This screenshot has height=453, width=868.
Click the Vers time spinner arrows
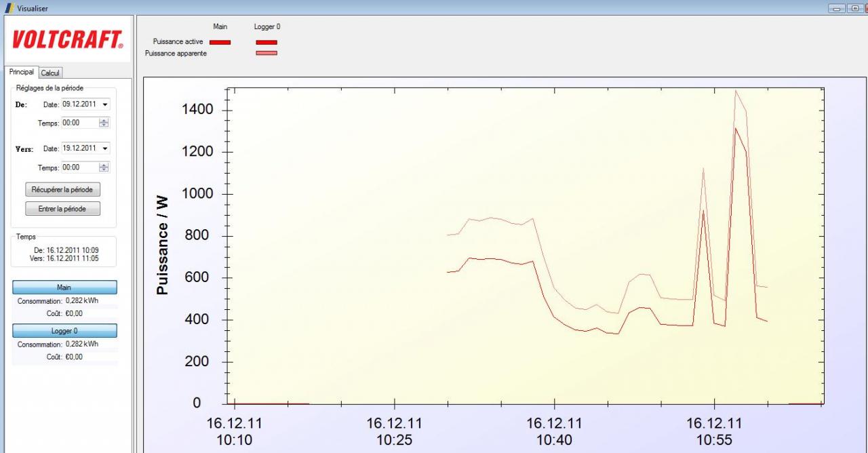pos(104,168)
